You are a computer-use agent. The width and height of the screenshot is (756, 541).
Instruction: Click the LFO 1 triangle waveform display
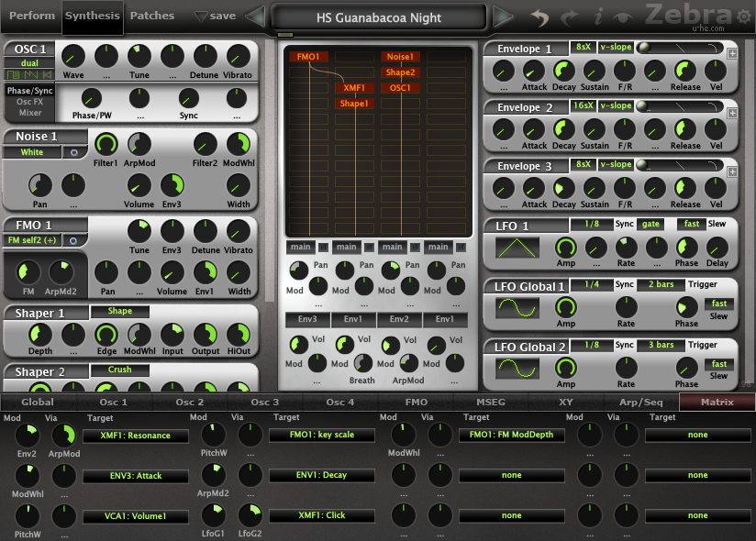[517, 248]
